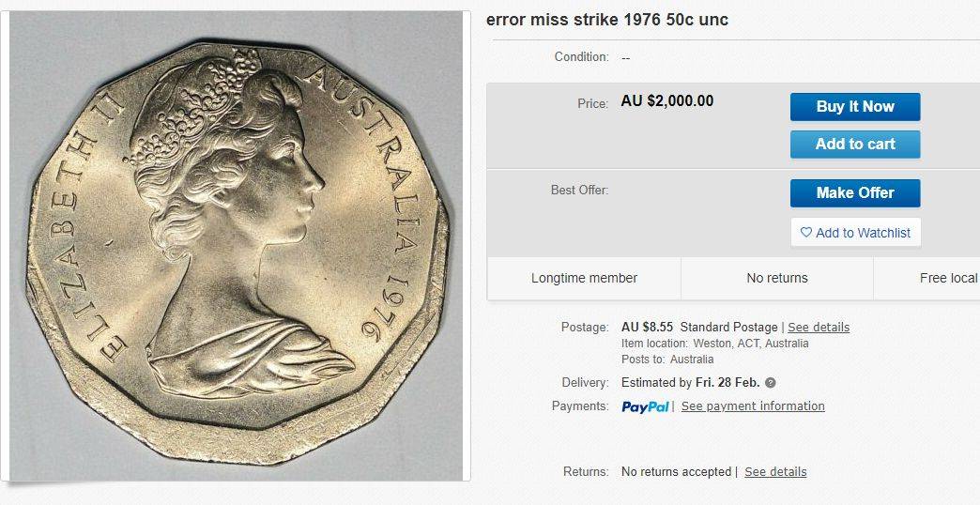
Task: Click the PayPal logo
Action: point(645,406)
